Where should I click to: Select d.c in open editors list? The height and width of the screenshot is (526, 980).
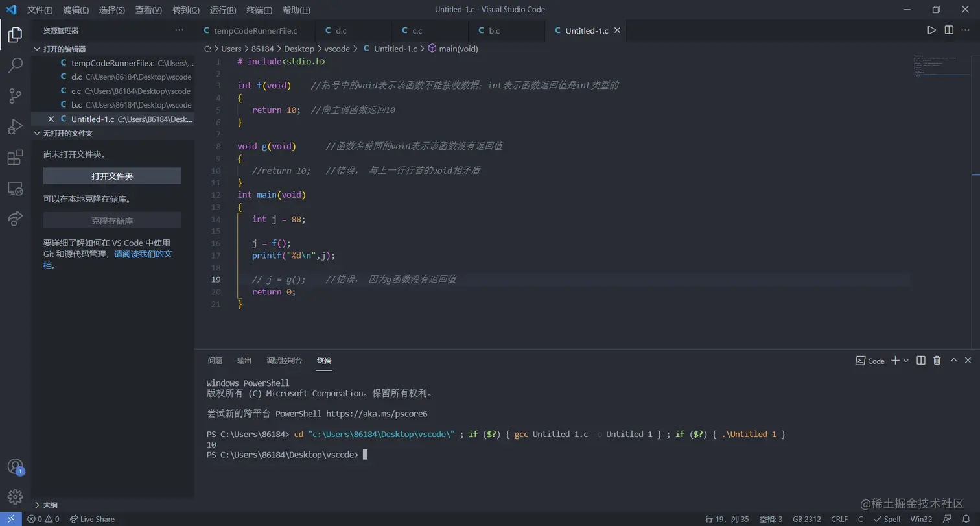[x=113, y=77]
